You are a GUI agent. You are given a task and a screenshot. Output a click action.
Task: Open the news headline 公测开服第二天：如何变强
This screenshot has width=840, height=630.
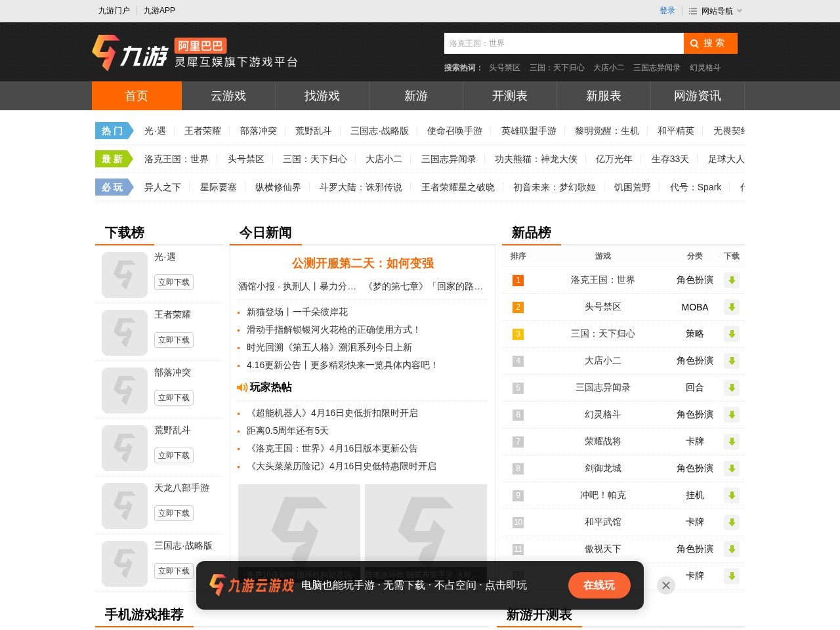pos(362,263)
